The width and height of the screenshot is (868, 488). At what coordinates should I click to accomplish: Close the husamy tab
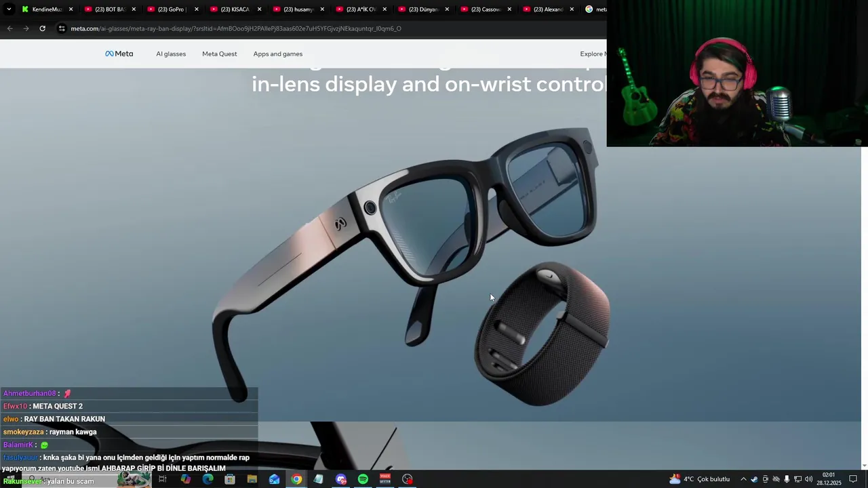[x=322, y=9]
